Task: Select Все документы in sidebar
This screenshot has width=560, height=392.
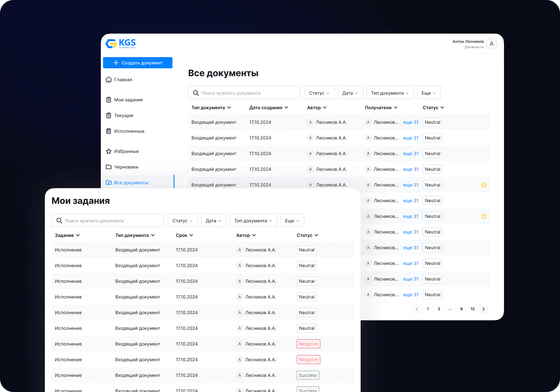Action: pyautogui.click(x=131, y=183)
